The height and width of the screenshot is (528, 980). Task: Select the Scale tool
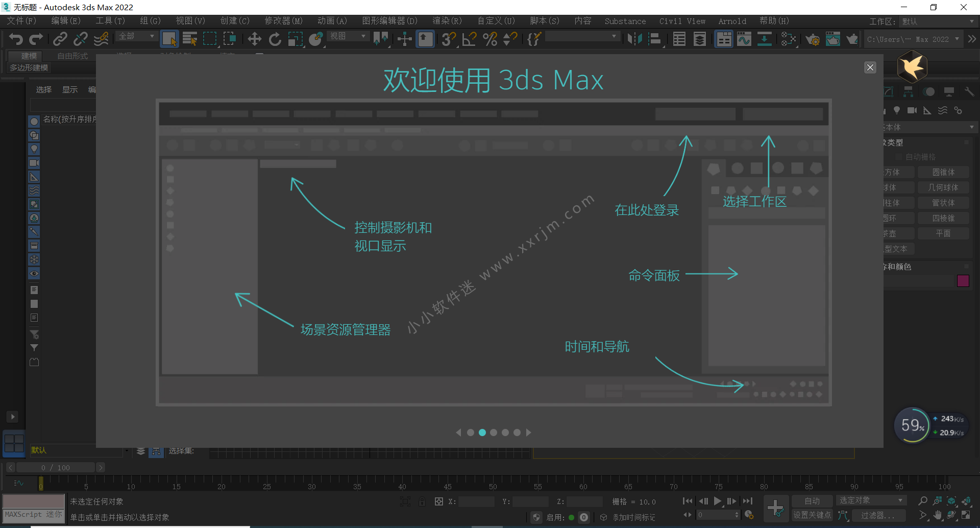pos(295,39)
